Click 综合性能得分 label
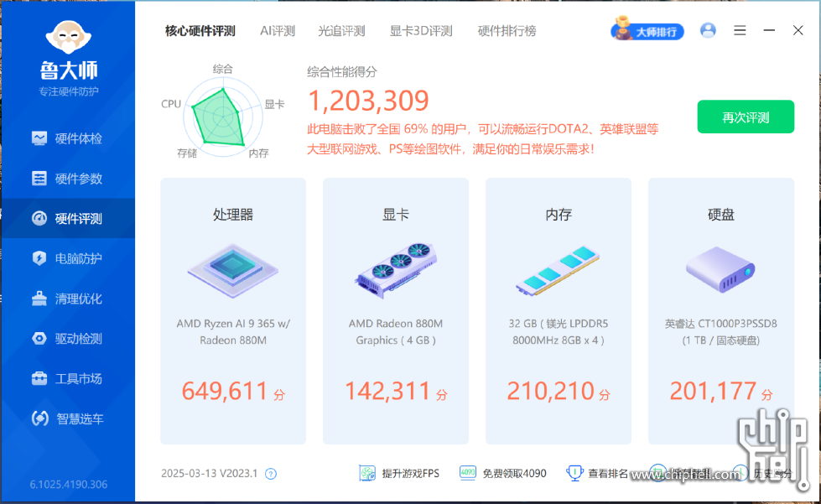The height and width of the screenshot is (504, 821). coord(342,72)
